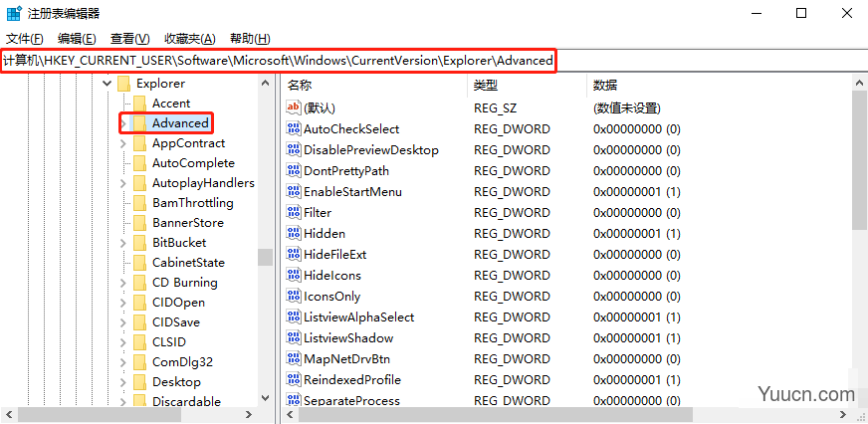Click the MapNetDrvBtn value icon
This screenshot has height=424, width=868.
click(x=294, y=358)
